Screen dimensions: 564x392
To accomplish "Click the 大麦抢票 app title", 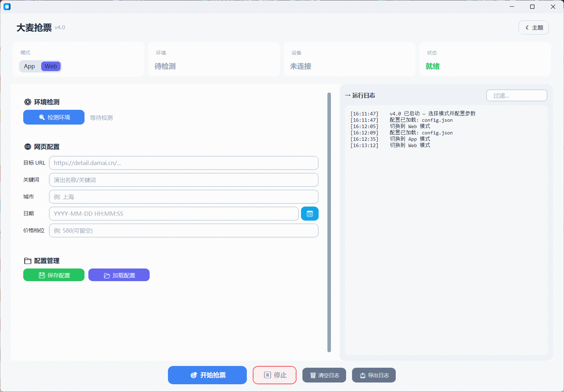I will pyautogui.click(x=34, y=27).
